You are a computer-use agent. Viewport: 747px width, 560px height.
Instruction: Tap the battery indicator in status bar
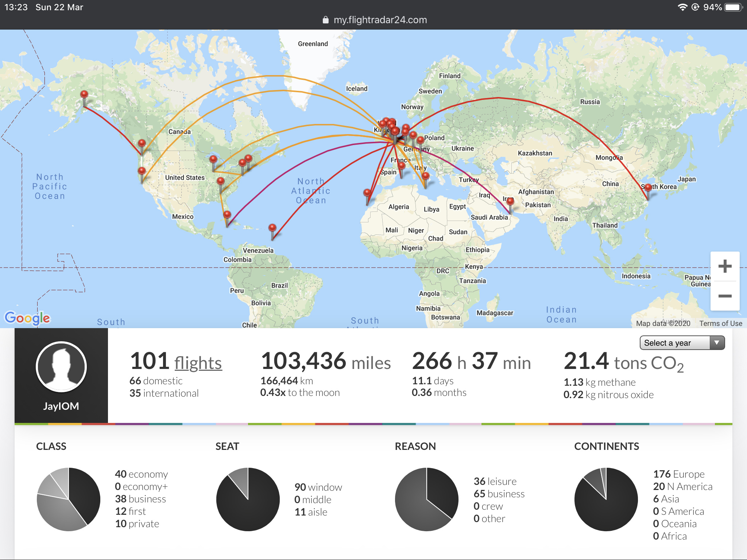[x=733, y=7]
